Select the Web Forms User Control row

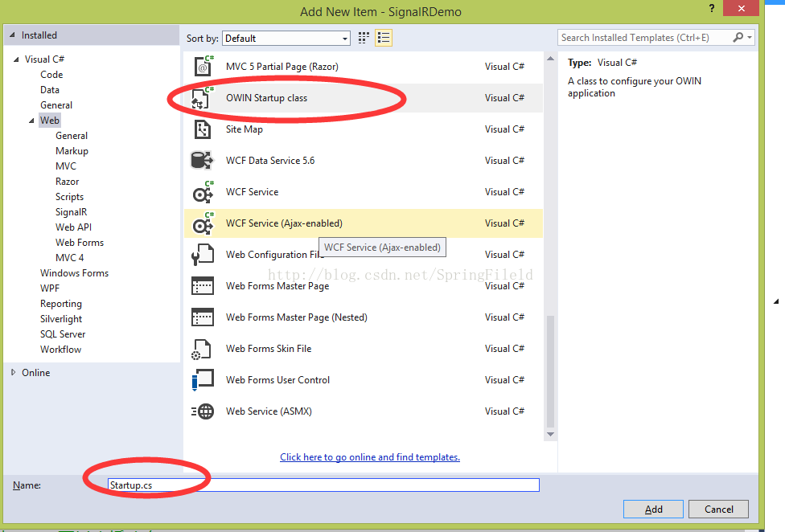point(364,380)
